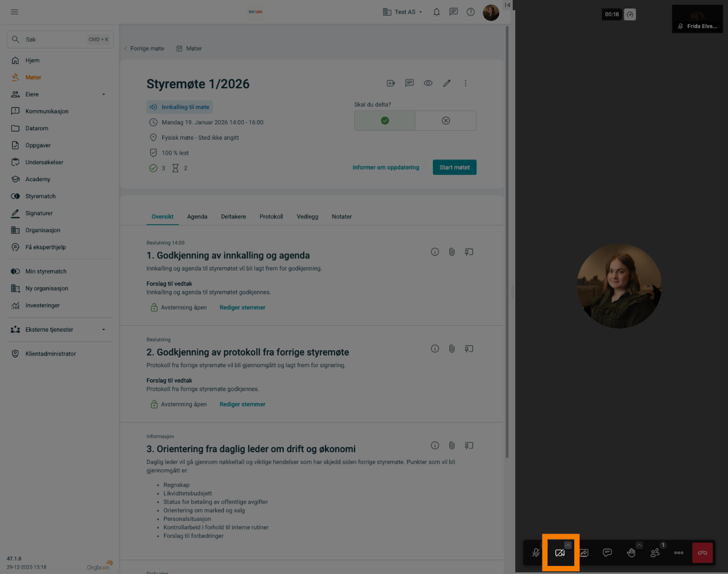Open the Møter breadcrumb link
728x574 pixels.
pos(189,48)
